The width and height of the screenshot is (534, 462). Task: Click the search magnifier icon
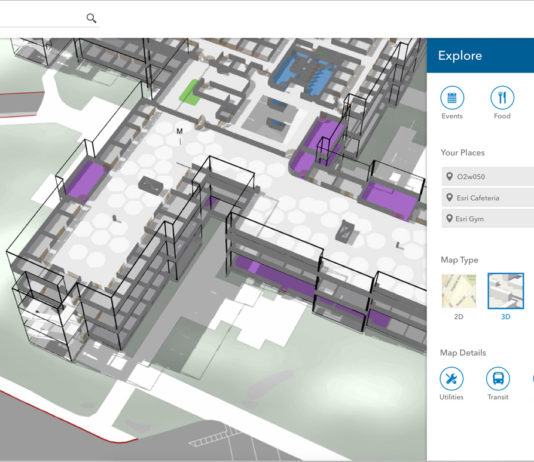tap(91, 18)
